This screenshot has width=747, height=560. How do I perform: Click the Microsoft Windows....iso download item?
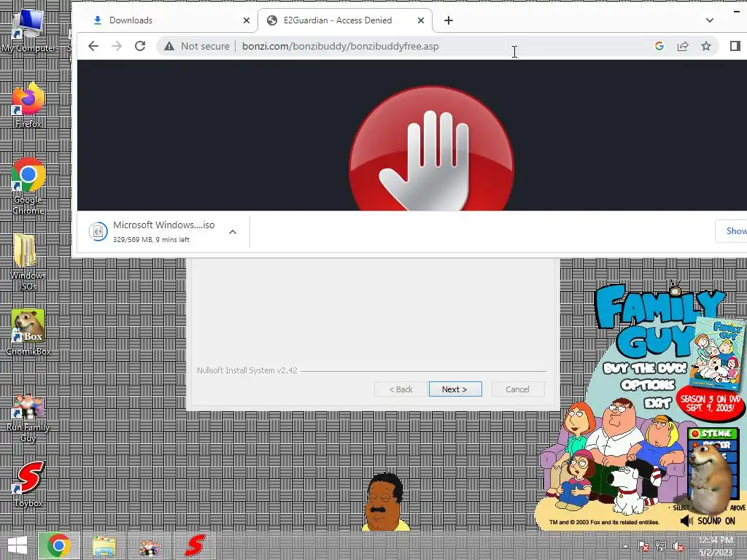tap(163, 231)
